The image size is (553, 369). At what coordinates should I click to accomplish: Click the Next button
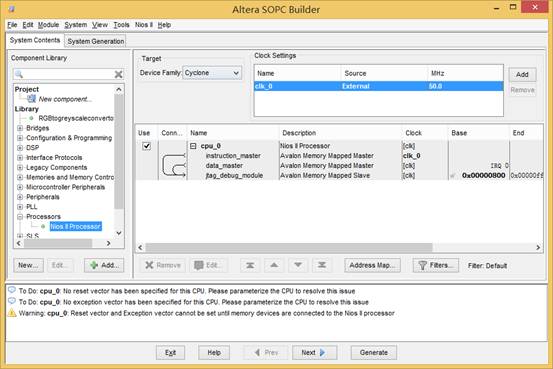pyautogui.click(x=314, y=352)
